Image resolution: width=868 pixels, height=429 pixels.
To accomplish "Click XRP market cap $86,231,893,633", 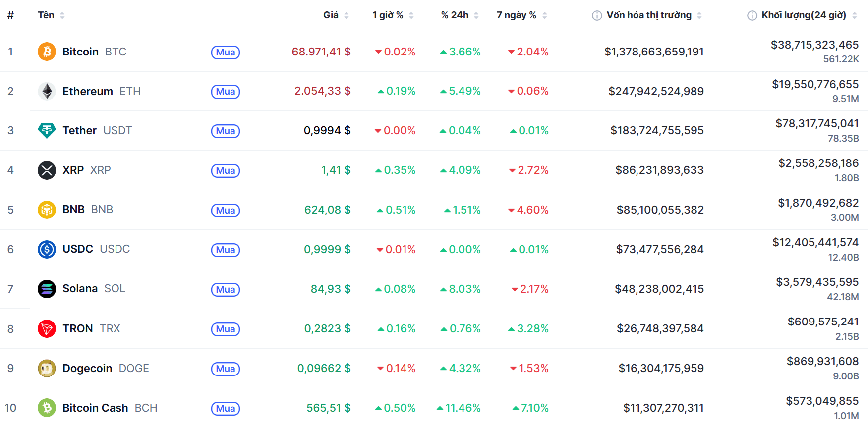I will [659, 170].
